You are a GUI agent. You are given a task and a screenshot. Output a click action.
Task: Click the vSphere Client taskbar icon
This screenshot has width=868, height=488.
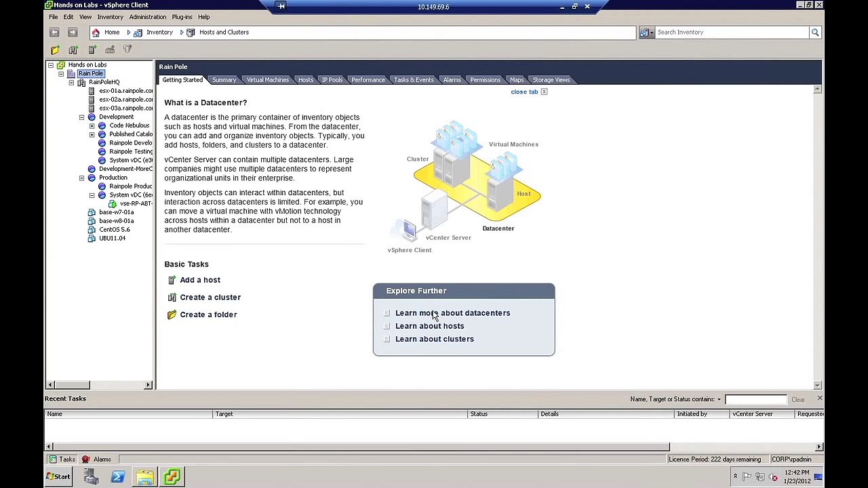[x=172, y=476]
